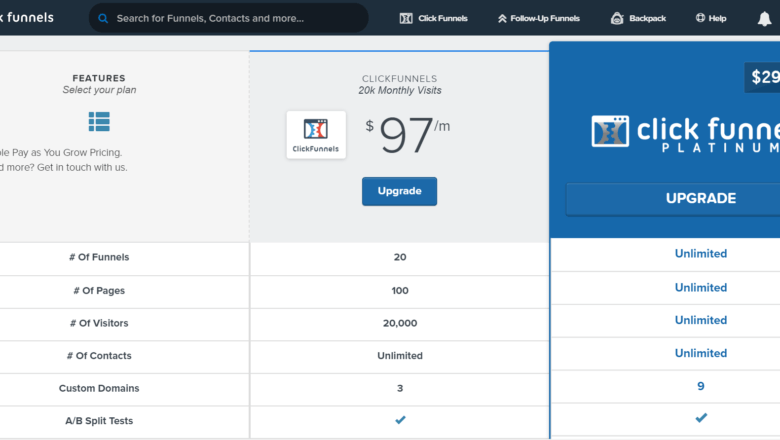The width and height of the screenshot is (780, 440).
Task: Click the '20' funnels value
Action: 400,257
